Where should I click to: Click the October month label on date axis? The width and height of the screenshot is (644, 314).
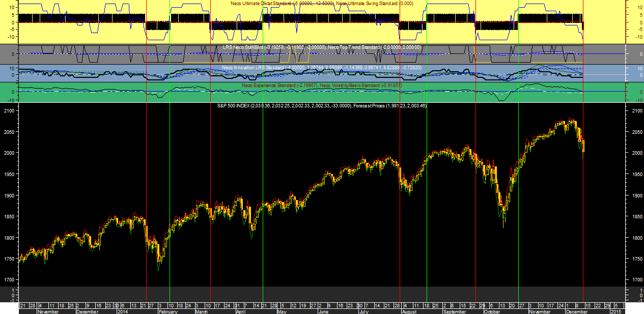pos(491,311)
